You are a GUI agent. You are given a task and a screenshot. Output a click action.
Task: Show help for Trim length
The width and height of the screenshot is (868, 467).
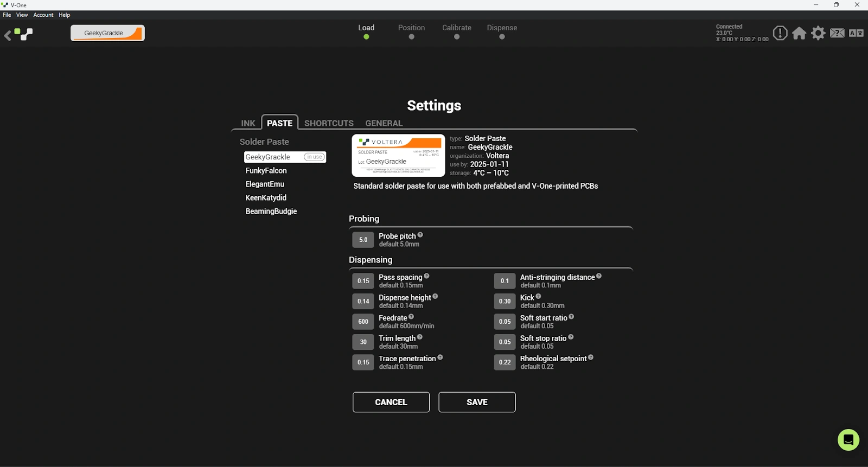pos(420,337)
